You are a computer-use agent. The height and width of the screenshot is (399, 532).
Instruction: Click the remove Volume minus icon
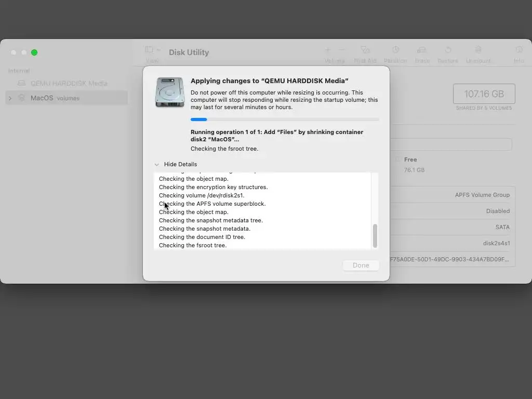[x=342, y=50]
